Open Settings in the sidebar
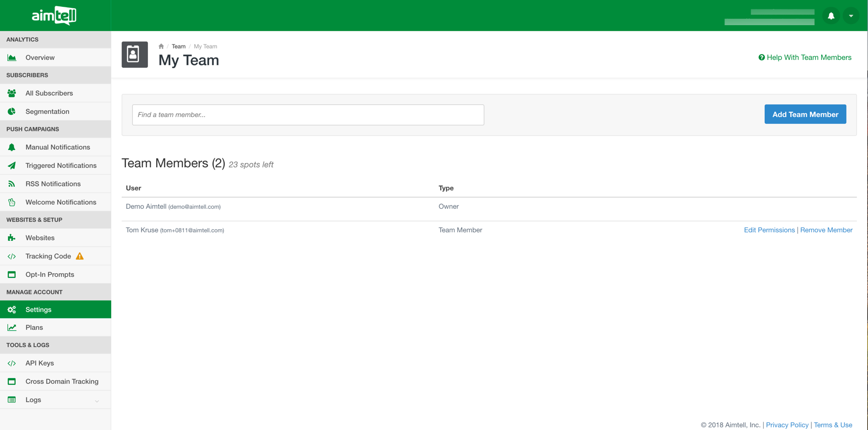This screenshot has height=430, width=868. [x=38, y=310]
